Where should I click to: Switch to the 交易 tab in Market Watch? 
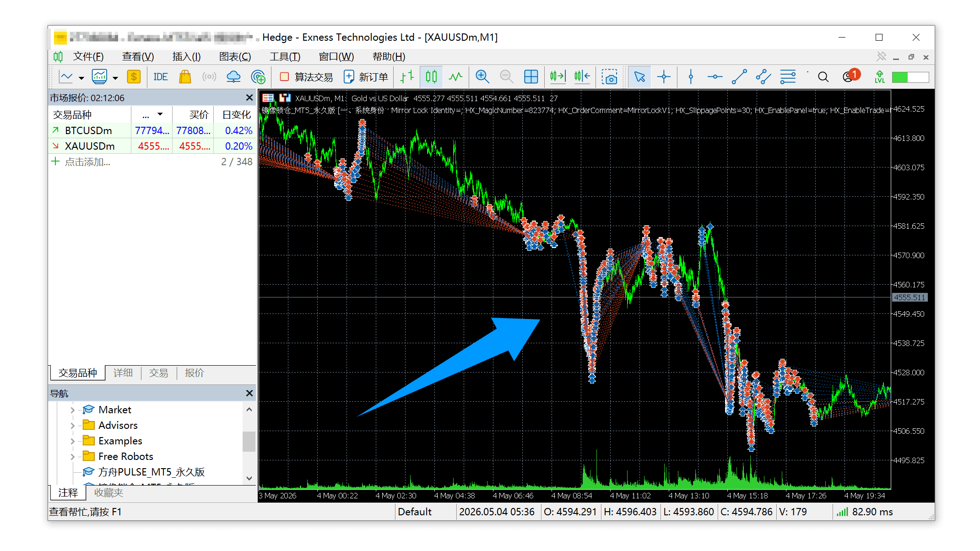tap(158, 373)
